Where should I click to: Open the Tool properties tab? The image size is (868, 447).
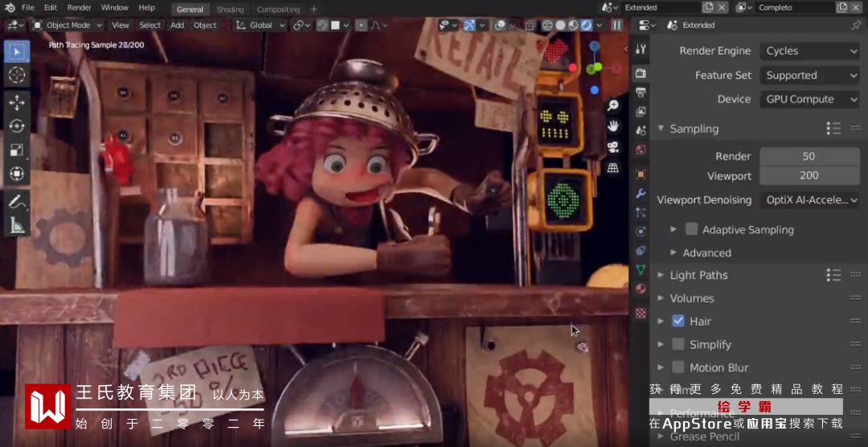(641, 49)
